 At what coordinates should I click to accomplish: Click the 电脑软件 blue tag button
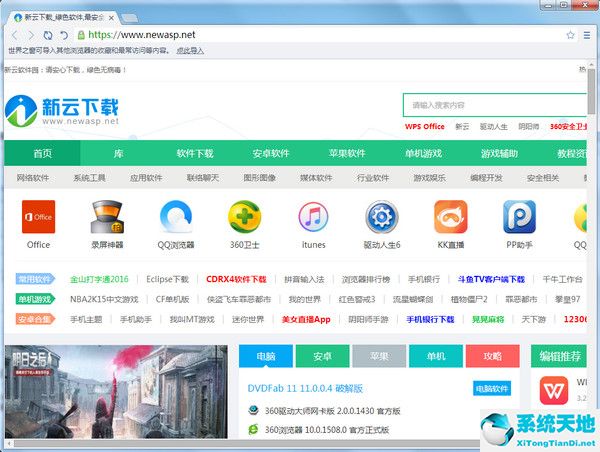tap(492, 389)
